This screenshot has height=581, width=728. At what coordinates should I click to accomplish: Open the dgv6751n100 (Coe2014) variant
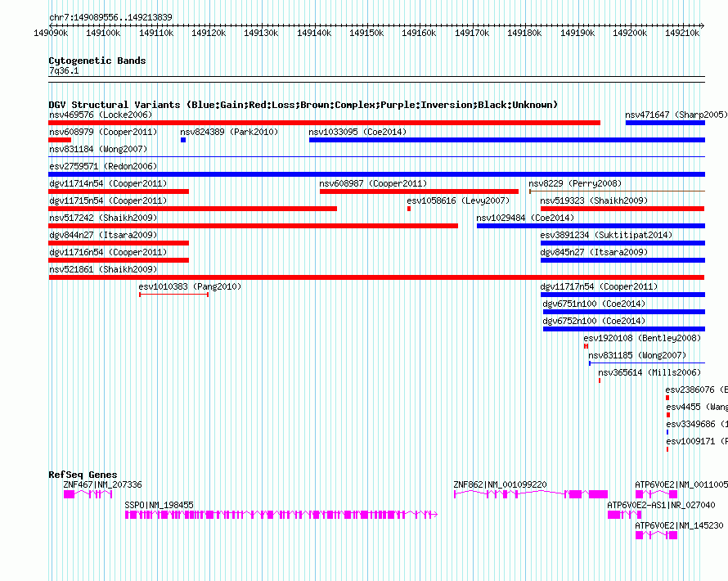pyautogui.click(x=624, y=312)
